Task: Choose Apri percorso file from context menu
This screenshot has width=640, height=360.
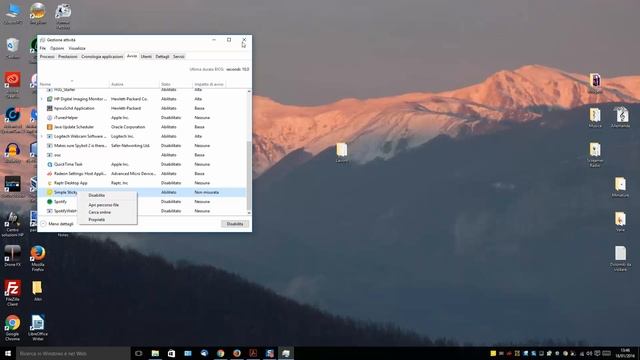Action: (x=104, y=205)
